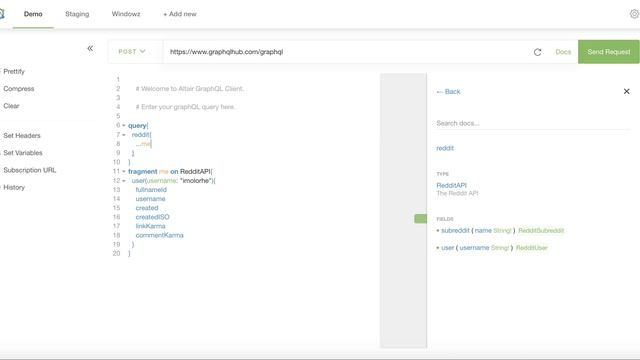This screenshot has width=640, height=360.
Task: Click 'createdISO' on line 16
Action: 153,217
